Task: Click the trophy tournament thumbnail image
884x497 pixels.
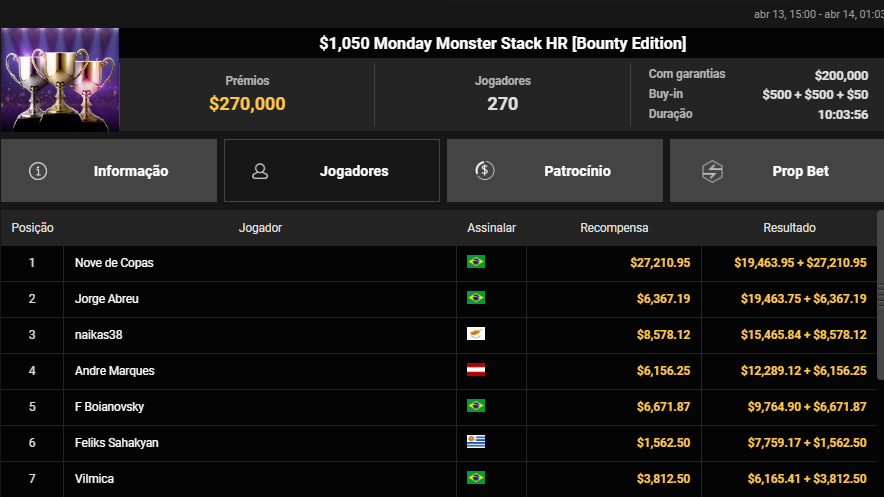Action: click(x=60, y=80)
